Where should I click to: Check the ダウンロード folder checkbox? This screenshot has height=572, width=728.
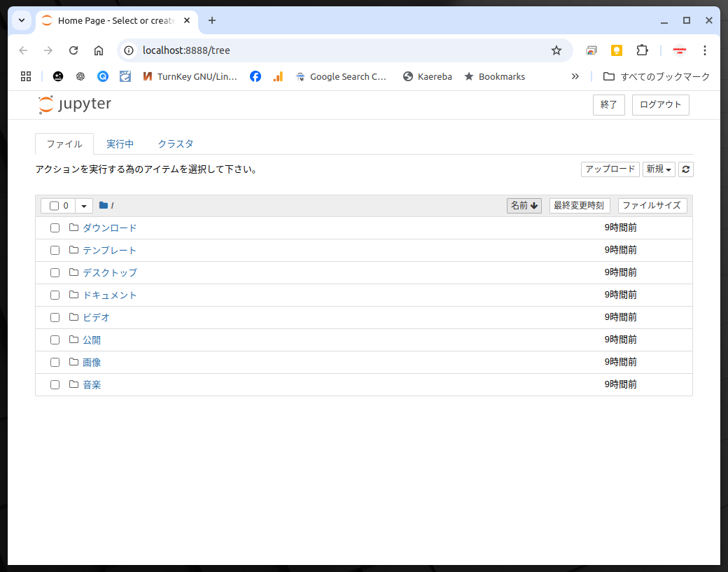coord(55,228)
